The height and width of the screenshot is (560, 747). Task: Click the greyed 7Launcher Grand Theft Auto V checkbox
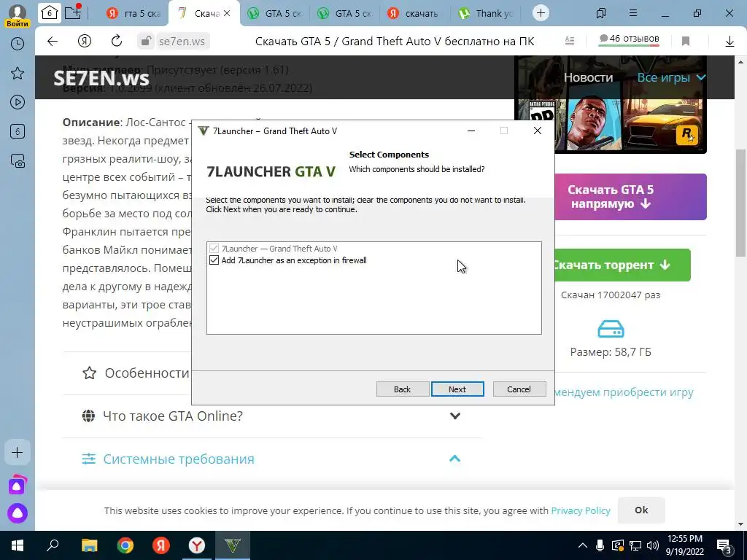point(214,248)
